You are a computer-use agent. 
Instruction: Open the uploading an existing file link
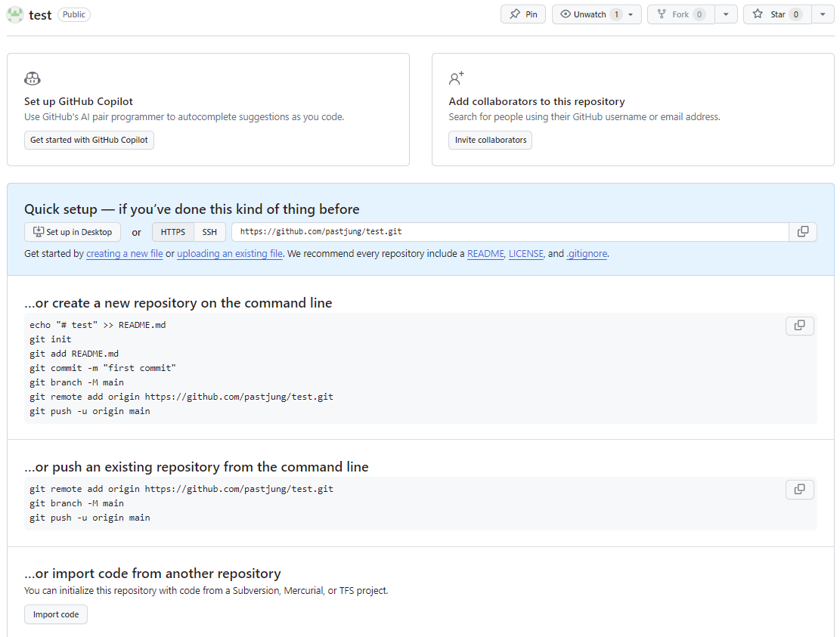(x=230, y=253)
